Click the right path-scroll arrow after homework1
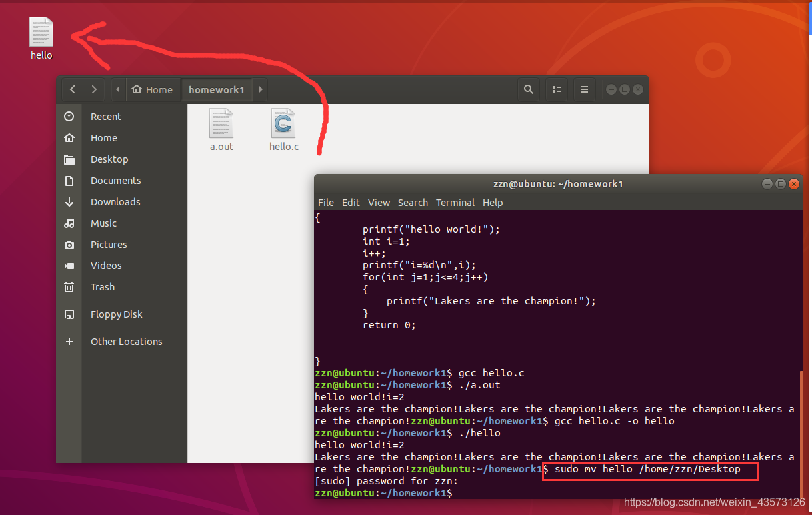Image resolution: width=812 pixels, height=515 pixels. tap(260, 89)
